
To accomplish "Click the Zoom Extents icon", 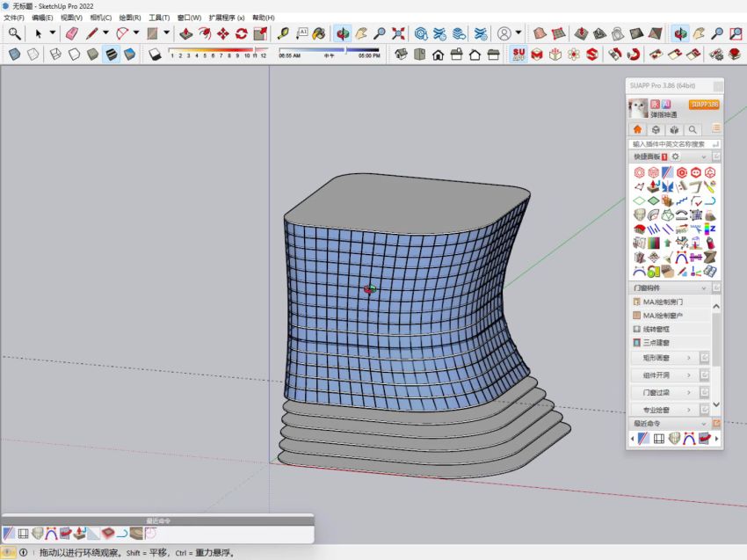I will [x=398, y=33].
